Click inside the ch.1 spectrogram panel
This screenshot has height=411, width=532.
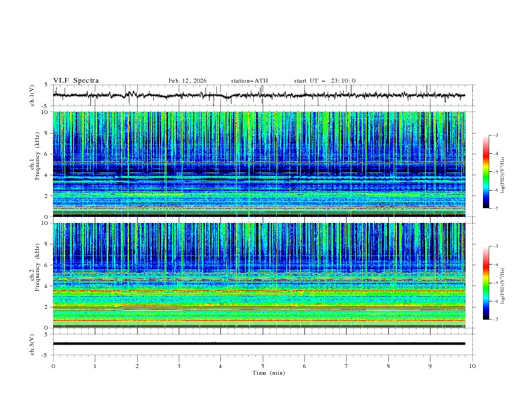coord(259,164)
